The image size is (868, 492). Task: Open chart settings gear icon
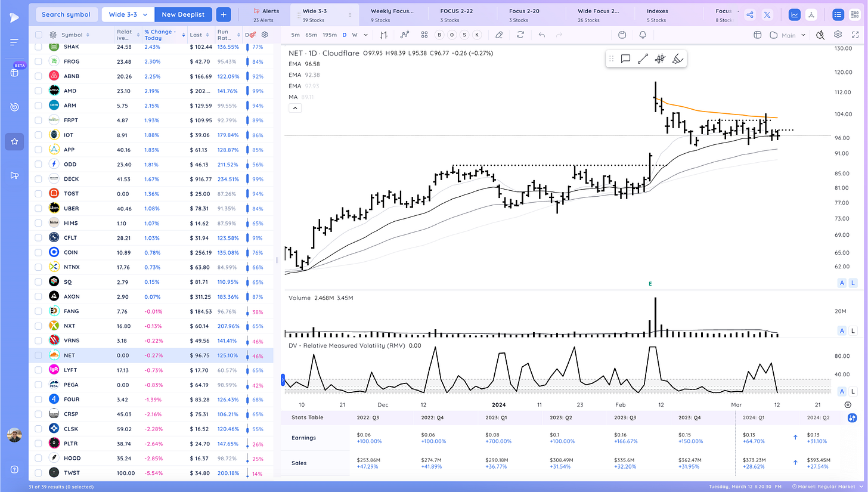[x=838, y=35]
